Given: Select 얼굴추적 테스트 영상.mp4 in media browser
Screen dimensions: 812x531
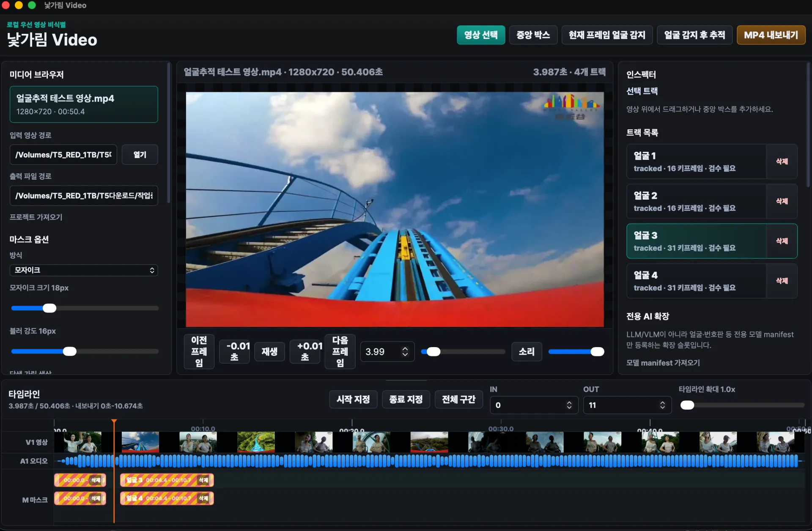Looking at the screenshot, I should coord(84,104).
